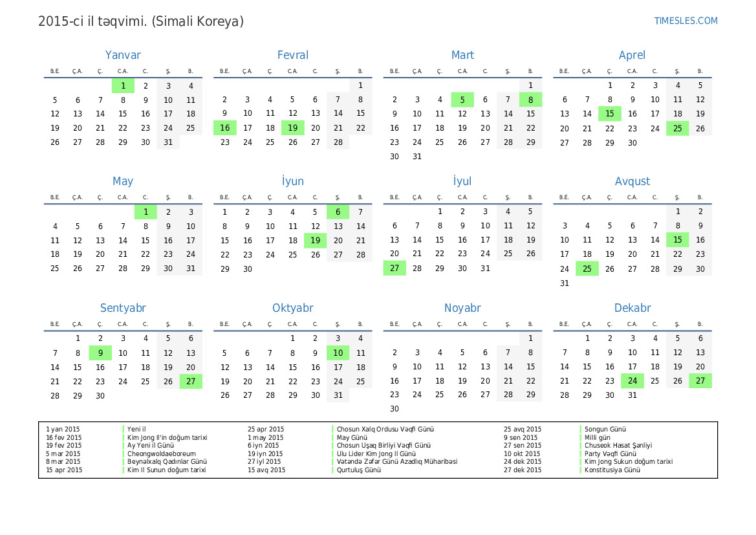Image resolution: width=756 pixels, height=535 pixels.
Task: Select the İyul month heading
Action: coord(462,181)
